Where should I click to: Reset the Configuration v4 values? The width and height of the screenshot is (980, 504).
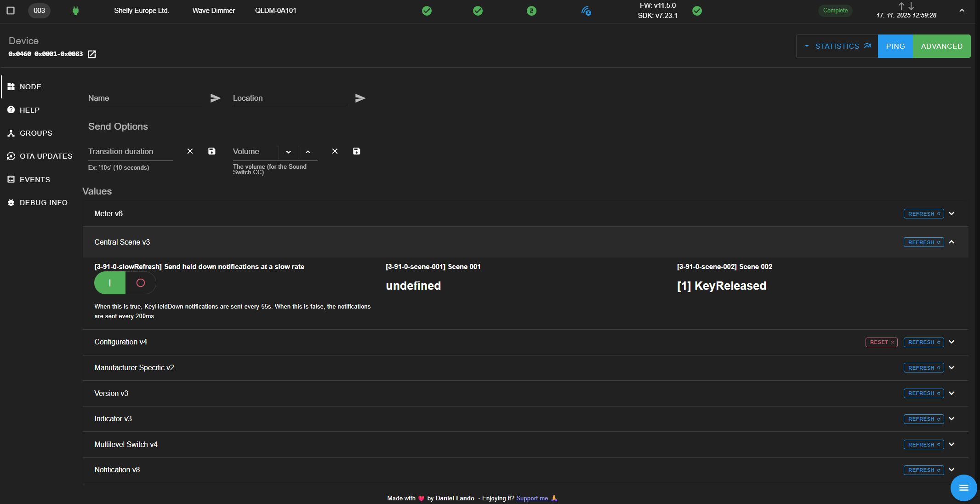881,342
